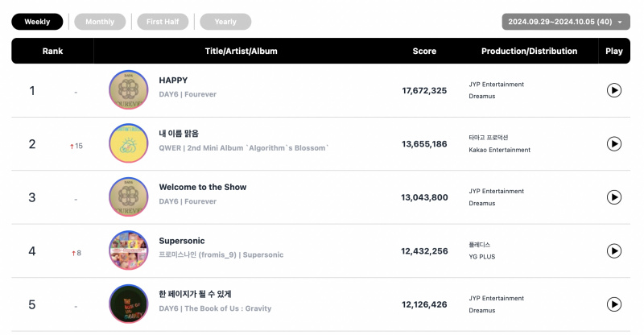Open the Algorithm's Blossom album cover

tap(129, 143)
